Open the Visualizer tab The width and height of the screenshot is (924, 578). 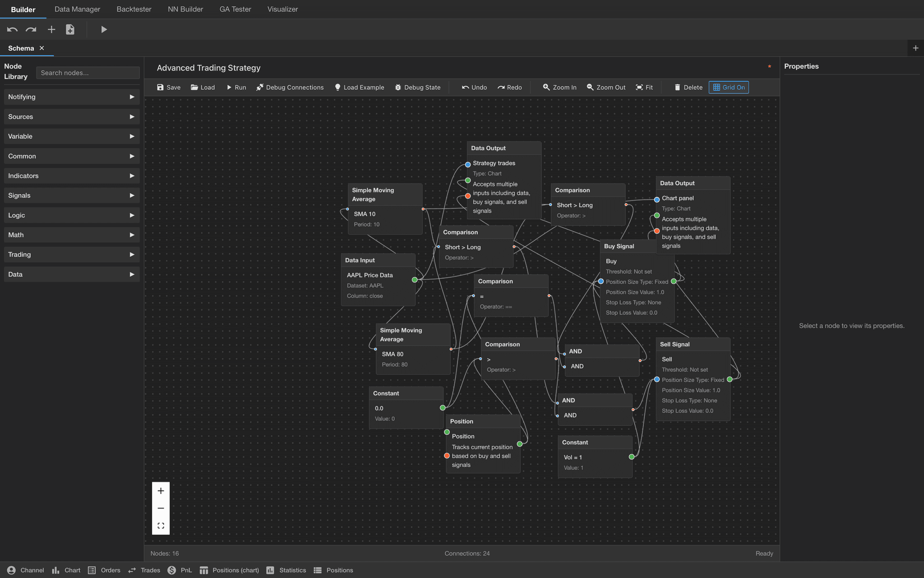(x=282, y=9)
